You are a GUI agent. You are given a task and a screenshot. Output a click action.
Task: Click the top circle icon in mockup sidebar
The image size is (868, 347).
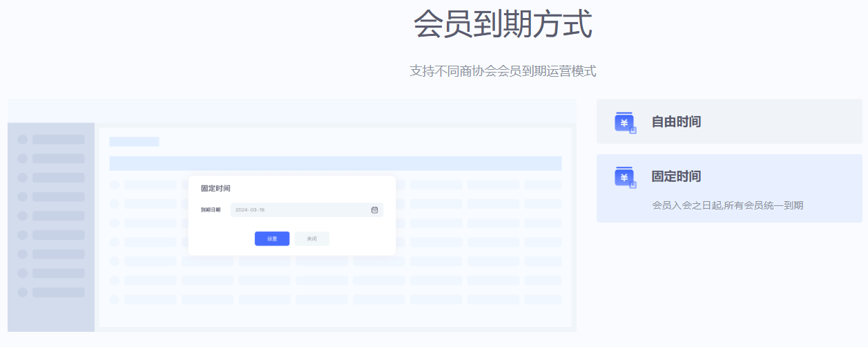point(22,140)
